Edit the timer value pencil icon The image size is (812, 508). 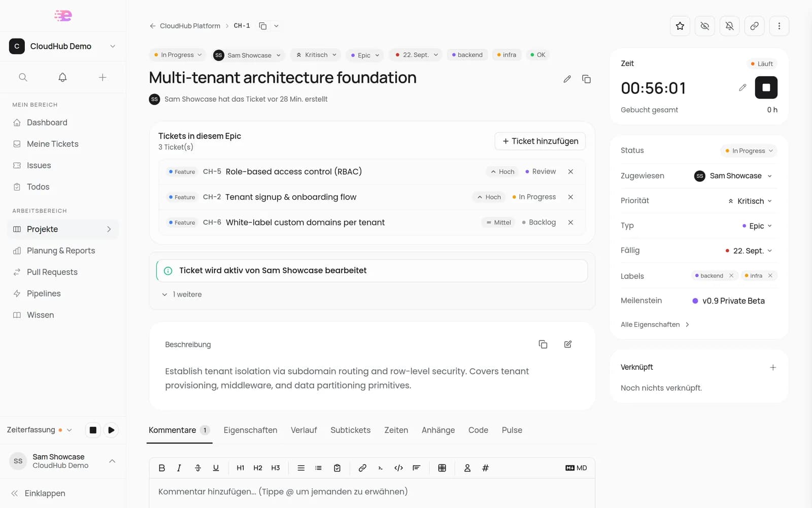click(x=742, y=87)
